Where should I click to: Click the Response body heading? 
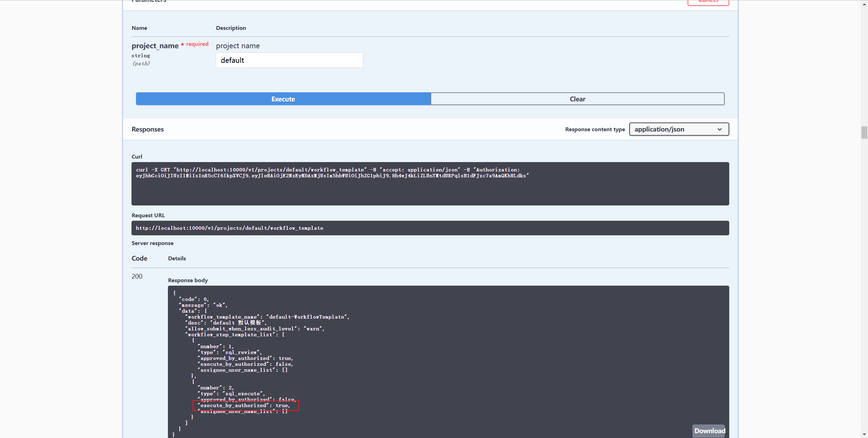(x=188, y=280)
